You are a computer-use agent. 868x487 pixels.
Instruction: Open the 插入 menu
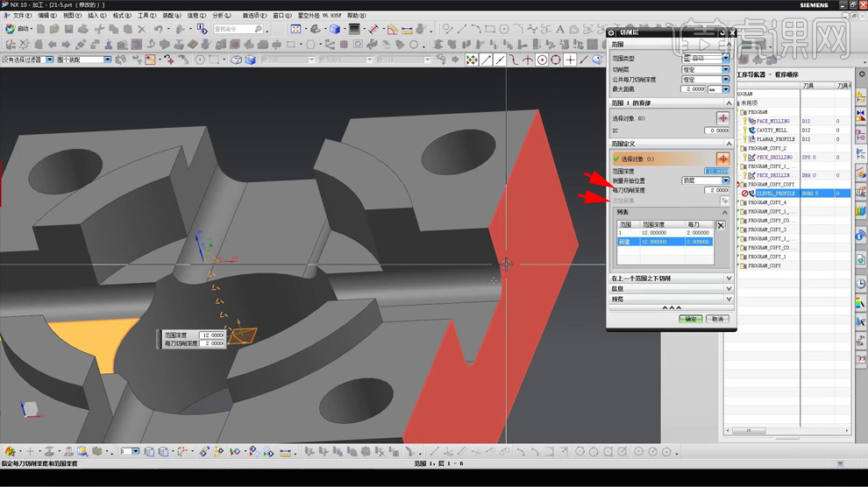coord(96,16)
